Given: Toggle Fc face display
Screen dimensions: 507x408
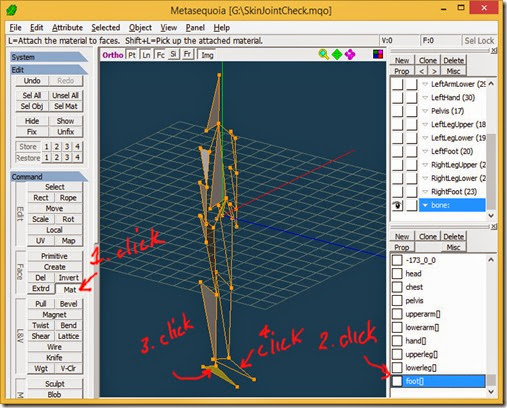Looking at the screenshot, I should [x=160, y=55].
